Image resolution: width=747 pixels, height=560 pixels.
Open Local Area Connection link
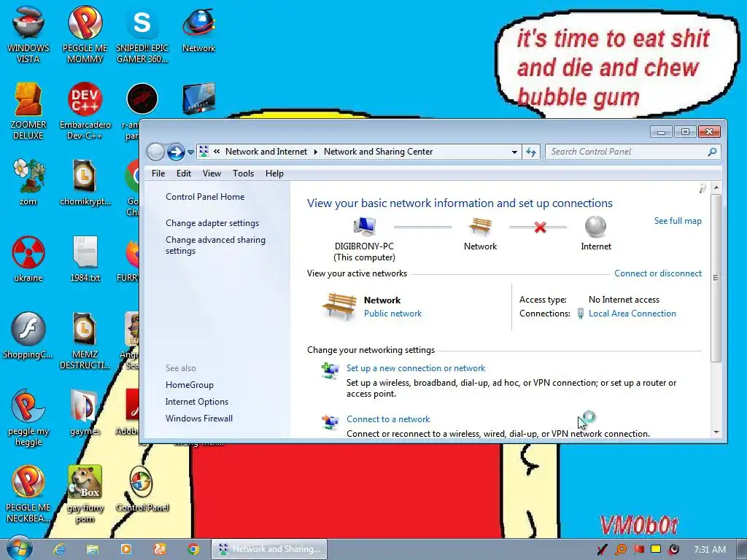(632, 314)
